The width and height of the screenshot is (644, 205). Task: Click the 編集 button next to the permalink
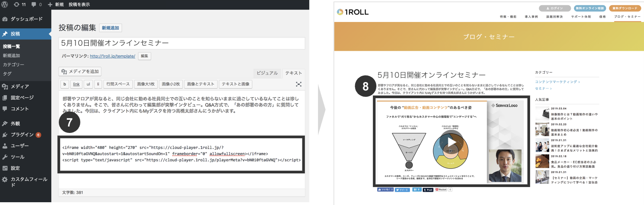pyautogui.click(x=144, y=56)
